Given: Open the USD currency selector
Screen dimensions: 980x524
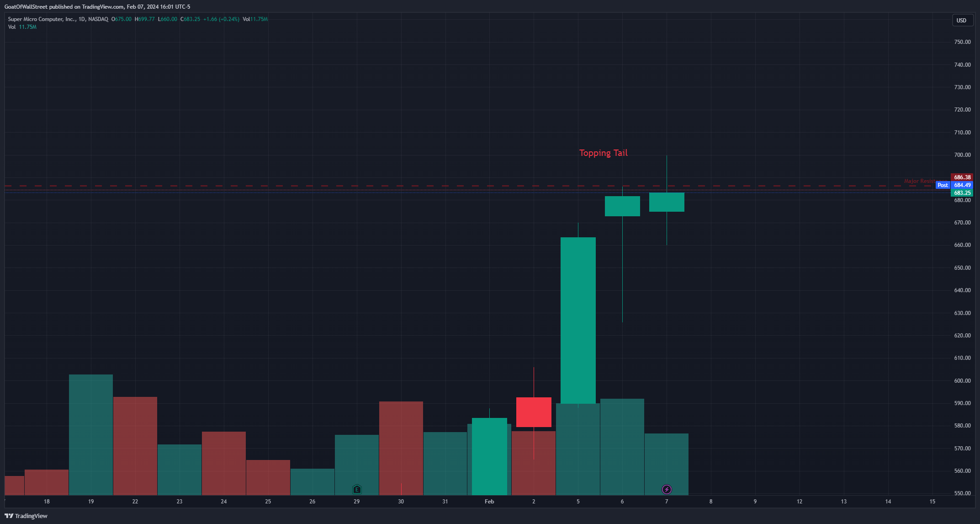Looking at the screenshot, I should click(x=962, y=20).
